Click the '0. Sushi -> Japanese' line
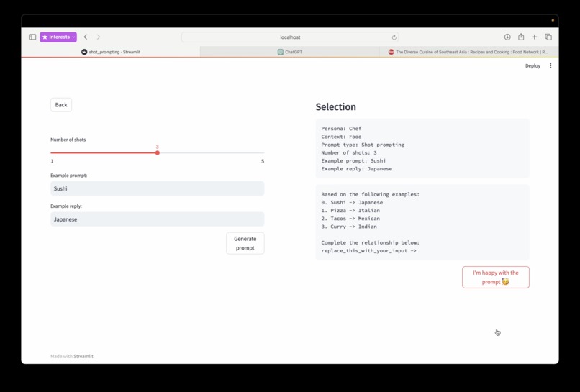 coord(352,203)
